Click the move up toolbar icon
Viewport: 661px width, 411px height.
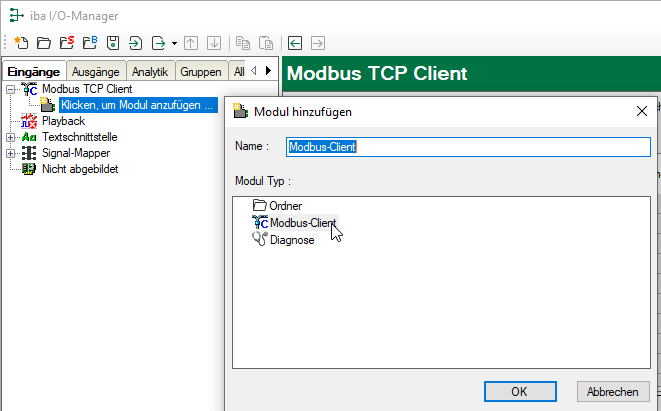(x=191, y=43)
